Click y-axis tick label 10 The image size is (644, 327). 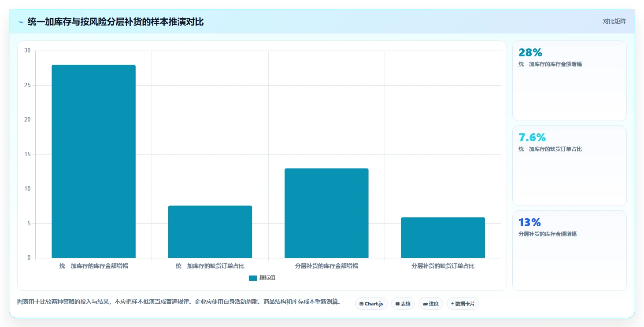pos(27,189)
